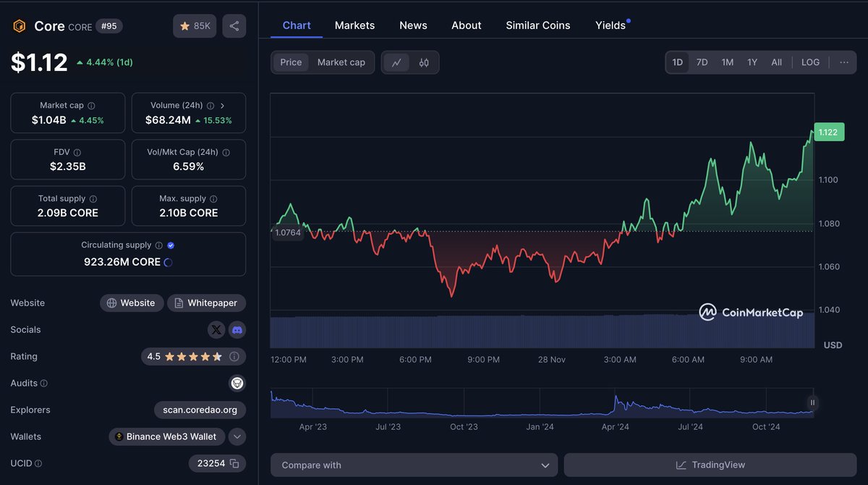
Task: Open the Website link button
Action: click(131, 303)
